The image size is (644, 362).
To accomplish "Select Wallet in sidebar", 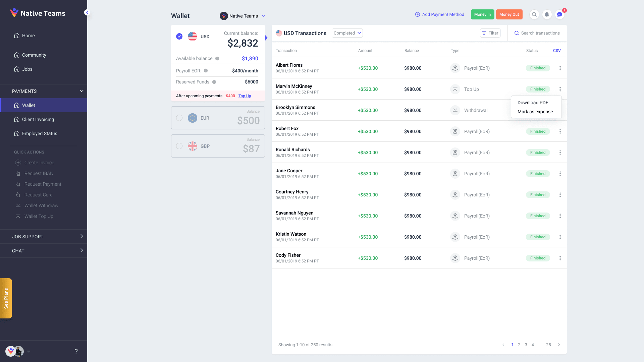I will tap(44, 105).
